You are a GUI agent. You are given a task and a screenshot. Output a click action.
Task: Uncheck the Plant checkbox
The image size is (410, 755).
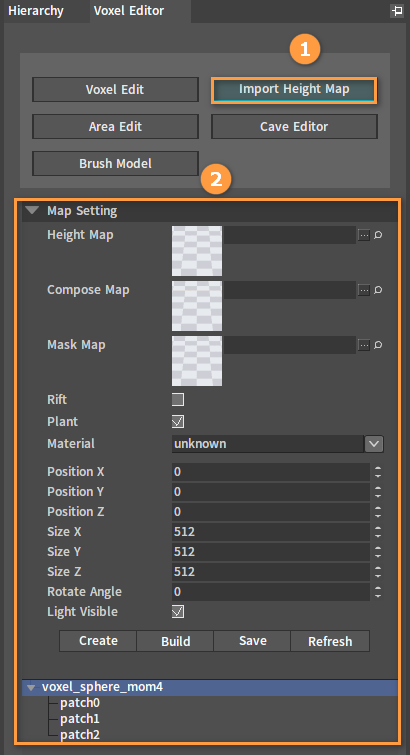[x=178, y=422]
